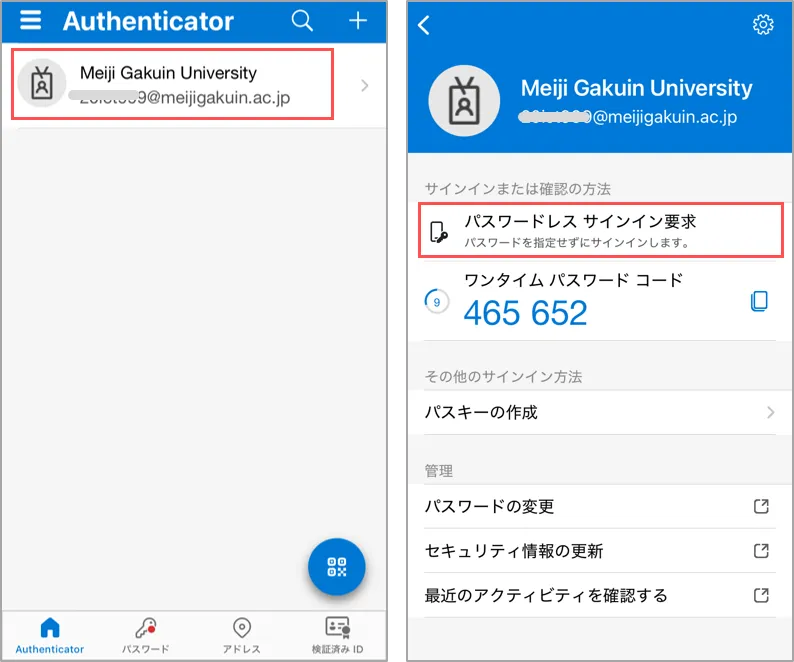Viewport: 794px width, 662px height.
Task: Tap the large profile badge avatar
Action: pyautogui.click(x=464, y=100)
